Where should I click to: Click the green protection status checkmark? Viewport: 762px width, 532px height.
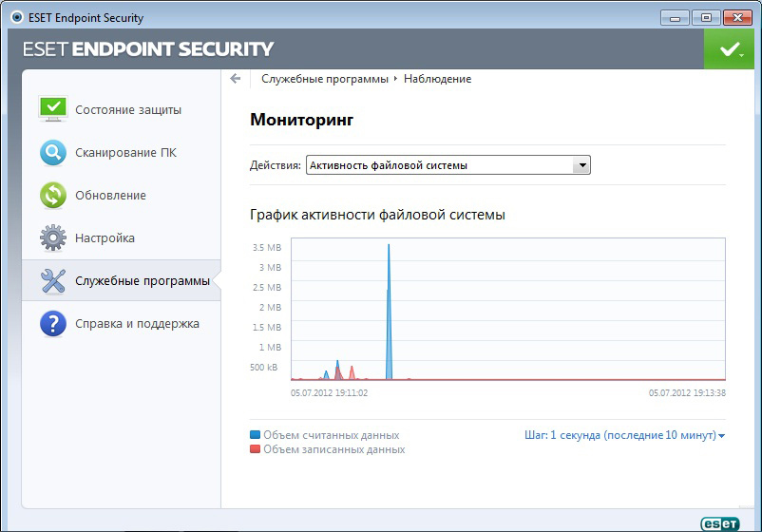point(729,48)
